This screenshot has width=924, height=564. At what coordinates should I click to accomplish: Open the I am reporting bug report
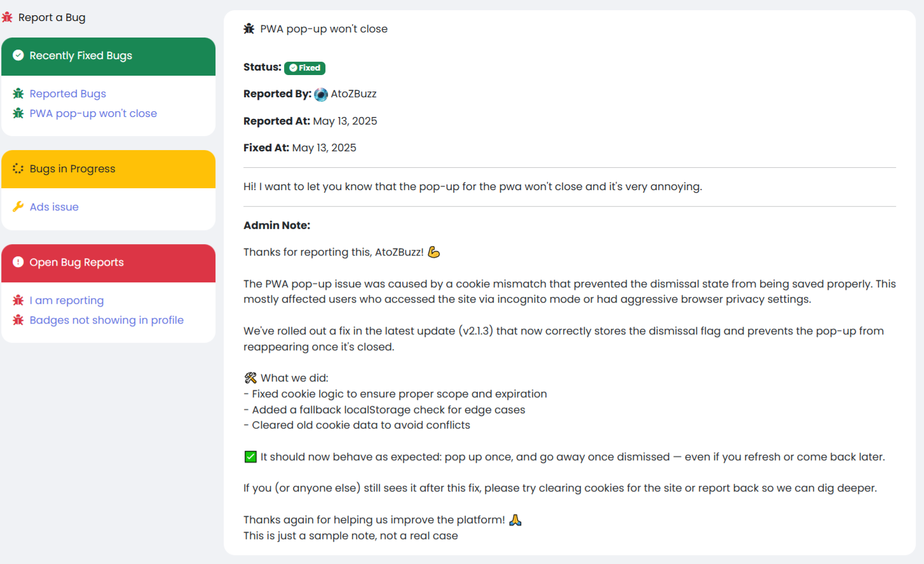point(66,300)
